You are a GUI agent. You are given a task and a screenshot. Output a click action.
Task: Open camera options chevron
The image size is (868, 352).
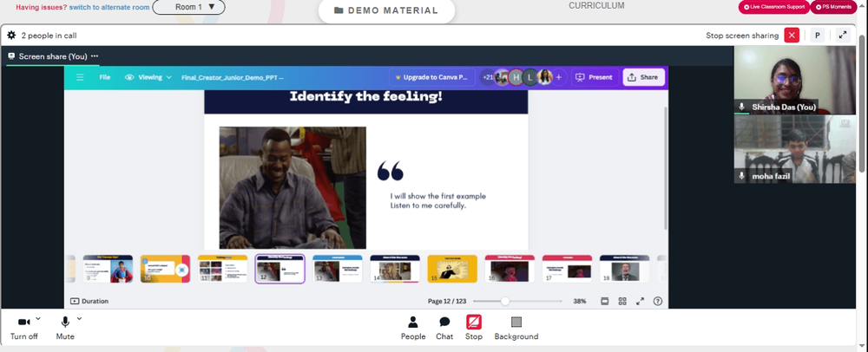coord(37,318)
